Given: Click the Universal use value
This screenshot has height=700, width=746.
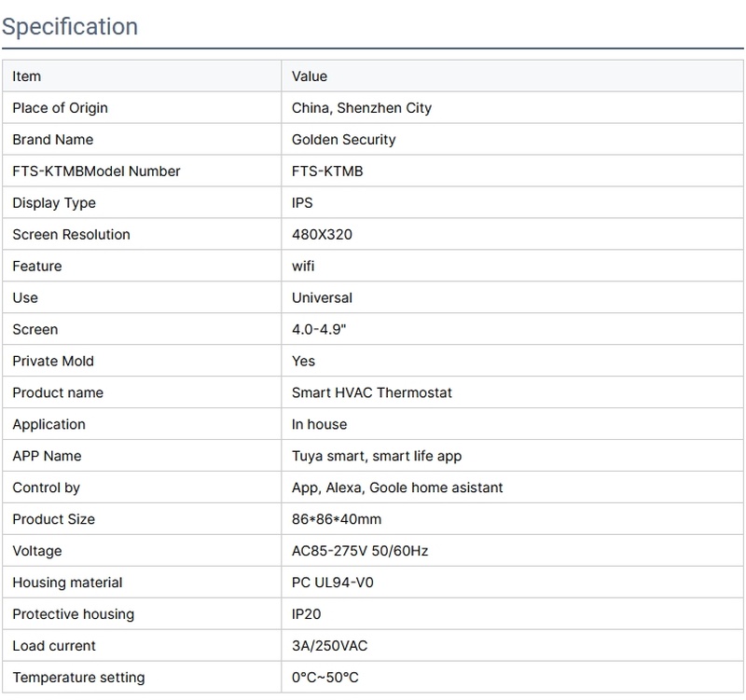Looking at the screenshot, I should coord(322,298).
